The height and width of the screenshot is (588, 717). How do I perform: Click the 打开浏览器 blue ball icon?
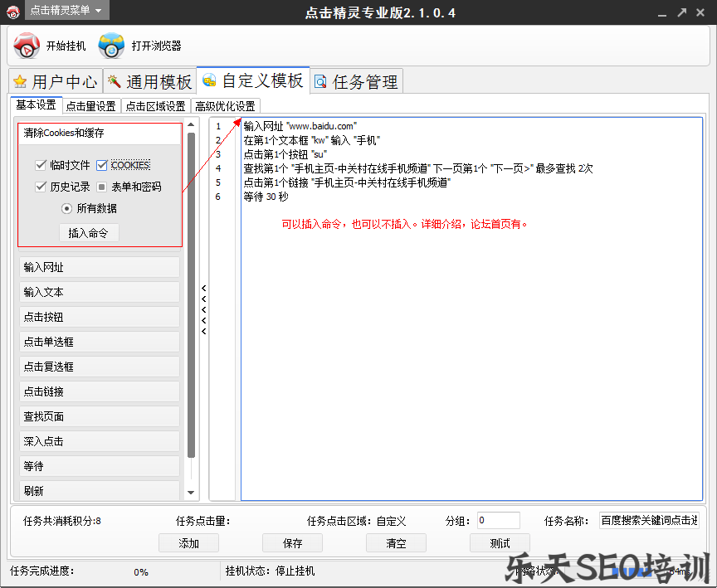pyautogui.click(x=111, y=46)
